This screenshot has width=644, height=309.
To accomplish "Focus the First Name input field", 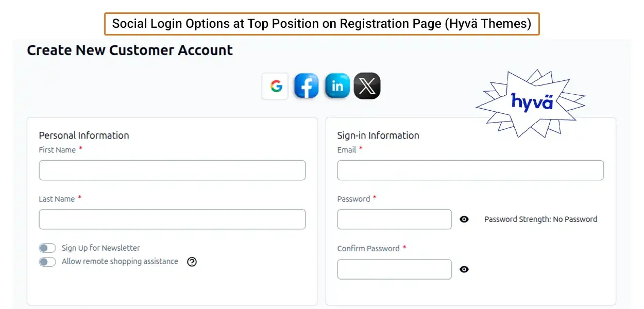I will [x=172, y=170].
